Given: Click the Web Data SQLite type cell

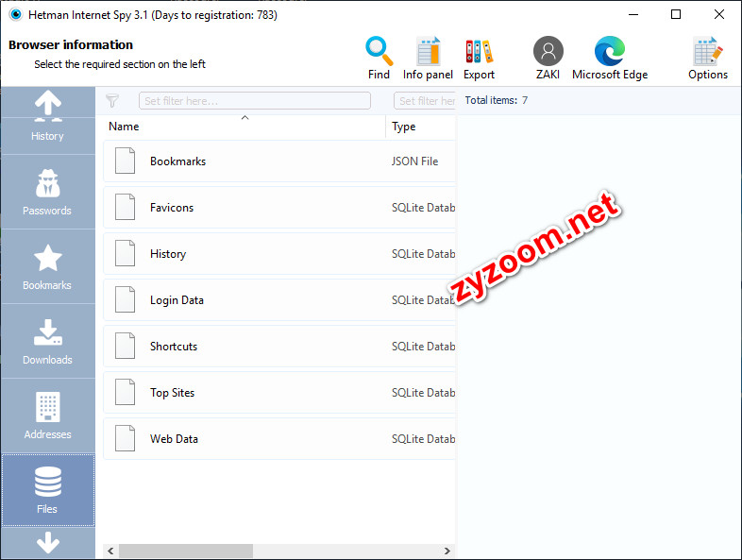Looking at the screenshot, I should click(x=424, y=439).
